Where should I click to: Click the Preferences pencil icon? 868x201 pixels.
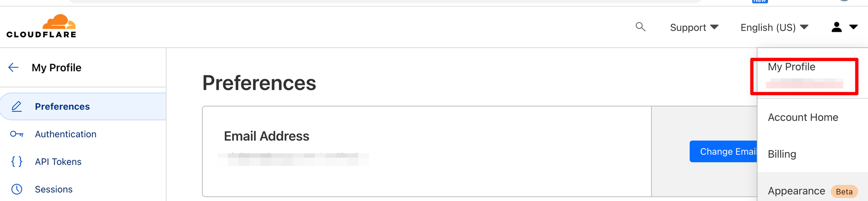tap(16, 106)
